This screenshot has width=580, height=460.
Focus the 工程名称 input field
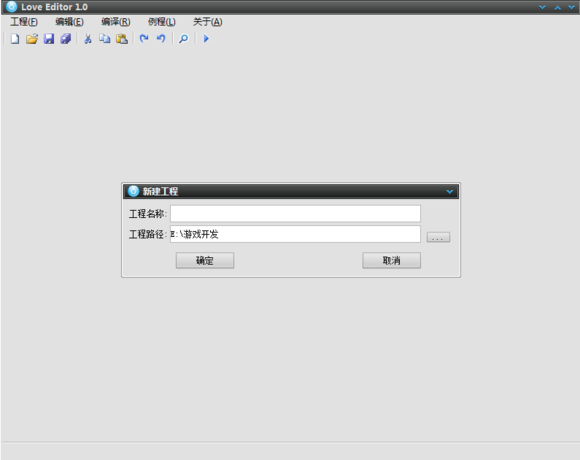[x=295, y=214]
